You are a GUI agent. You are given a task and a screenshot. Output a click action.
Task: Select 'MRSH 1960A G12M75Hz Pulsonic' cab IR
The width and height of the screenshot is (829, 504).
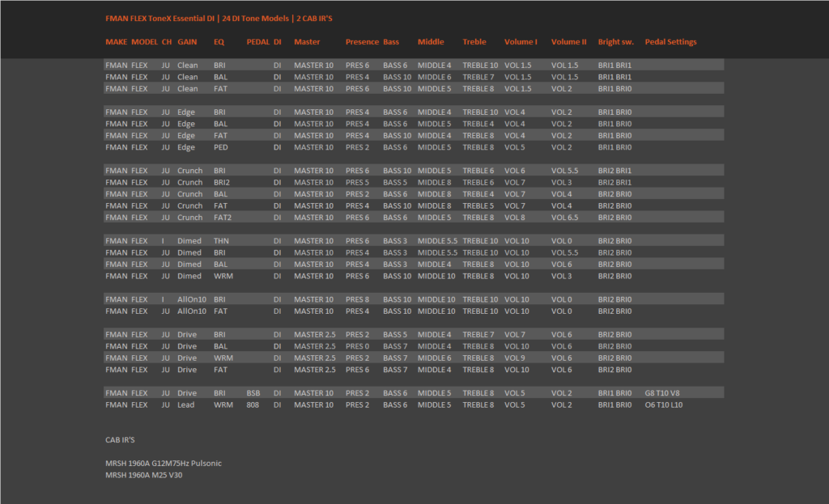[x=164, y=464]
